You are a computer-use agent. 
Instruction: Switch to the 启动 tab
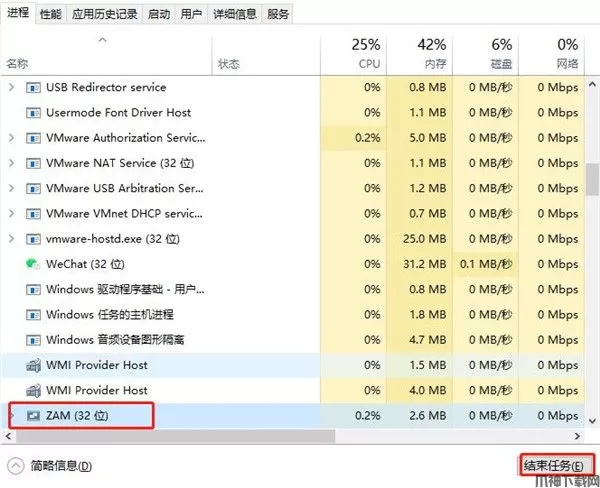pos(159,15)
